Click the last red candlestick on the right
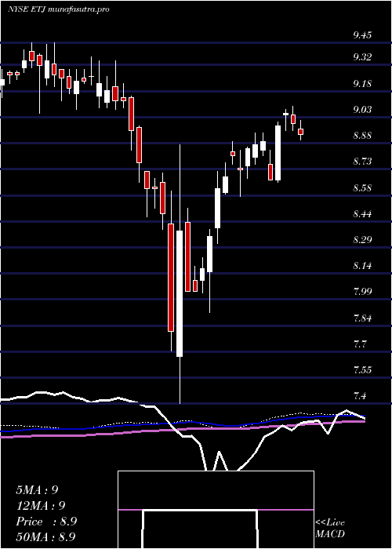The height and width of the screenshot is (549, 392). tap(300, 131)
